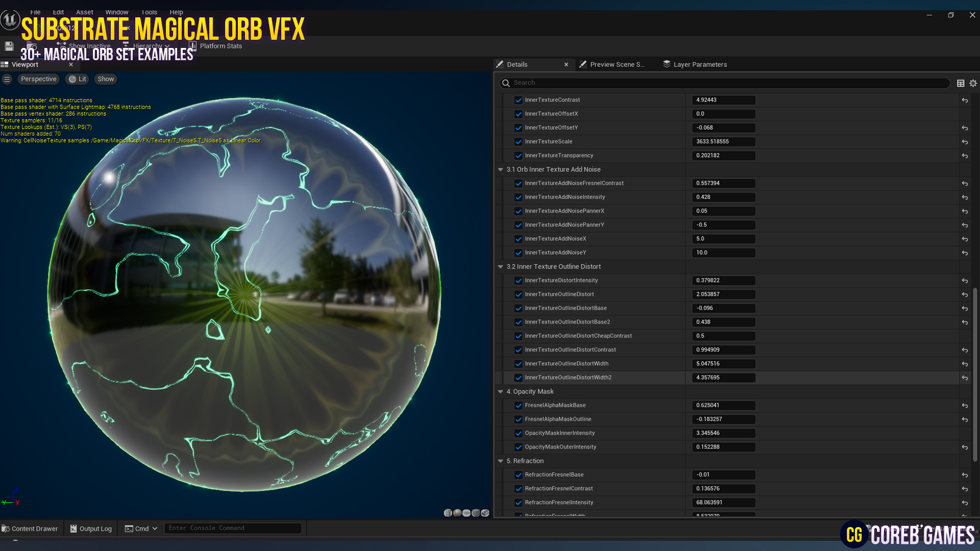Select the sphere preview mesh shape

[x=457, y=513]
